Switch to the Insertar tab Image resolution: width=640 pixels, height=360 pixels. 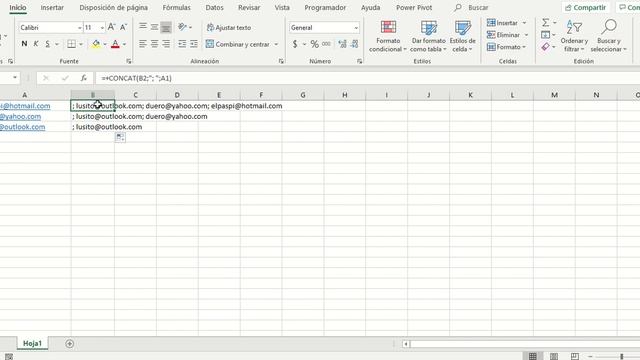(52, 8)
